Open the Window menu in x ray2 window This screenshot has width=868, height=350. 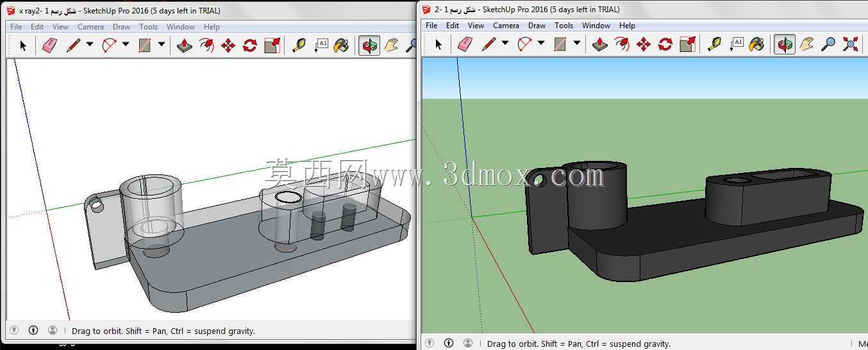[x=181, y=27]
